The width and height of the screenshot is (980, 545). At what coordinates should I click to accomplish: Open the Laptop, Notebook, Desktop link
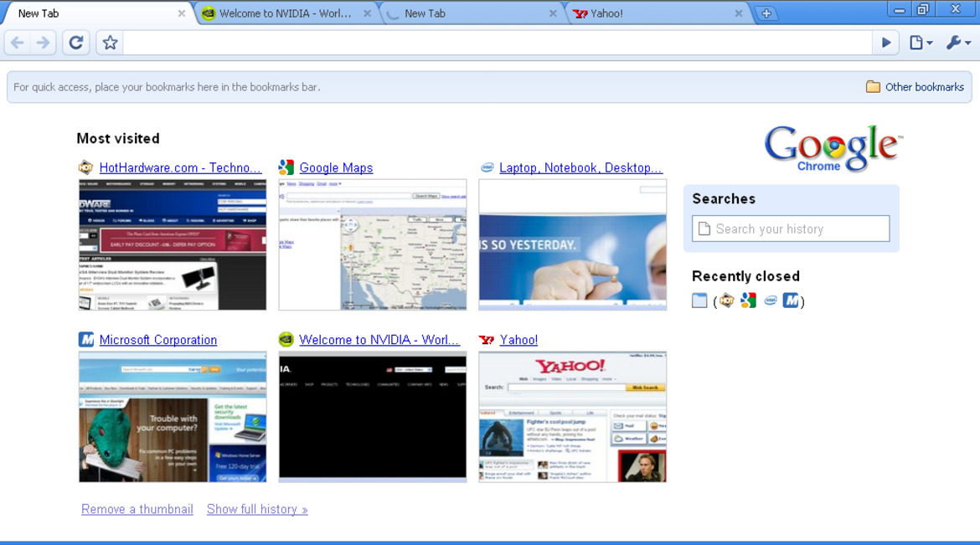coord(580,167)
